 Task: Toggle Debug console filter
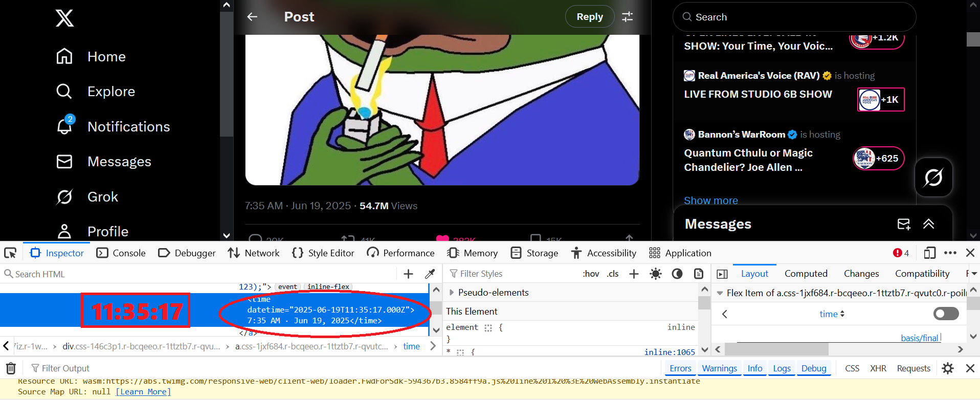[x=814, y=368]
